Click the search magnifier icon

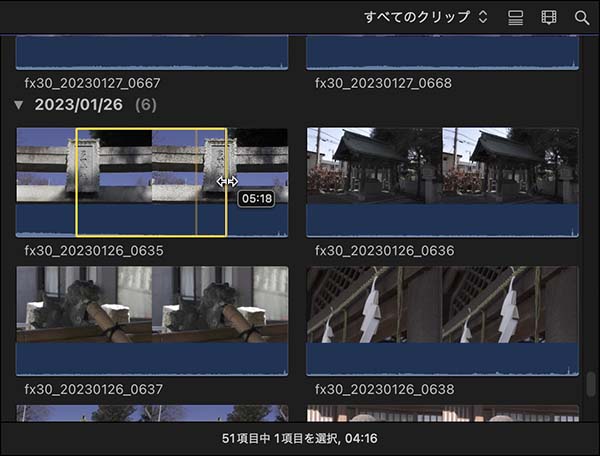point(582,18)
